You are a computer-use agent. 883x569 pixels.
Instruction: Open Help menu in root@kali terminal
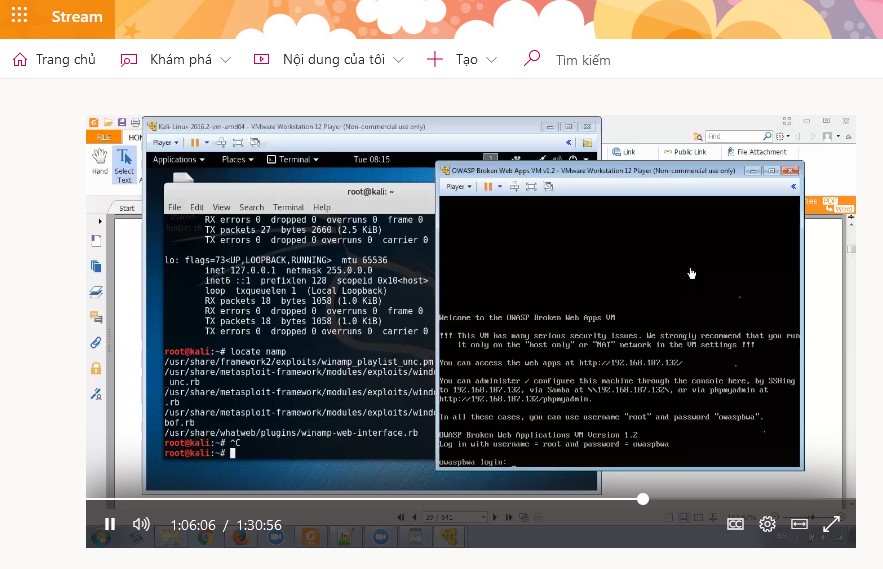pyautogui.click(x=322, y=207)
